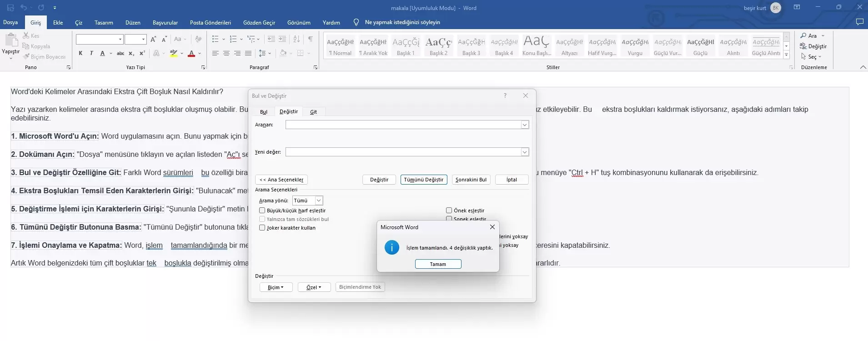The width and height of the screenshot is (868, 341).
Task: Switch to the Ekle ribbon tab
Action: [58, 22]
